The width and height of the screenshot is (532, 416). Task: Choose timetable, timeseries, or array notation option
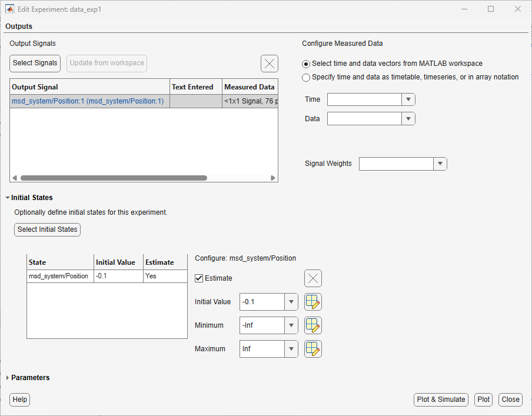[305, 77]
